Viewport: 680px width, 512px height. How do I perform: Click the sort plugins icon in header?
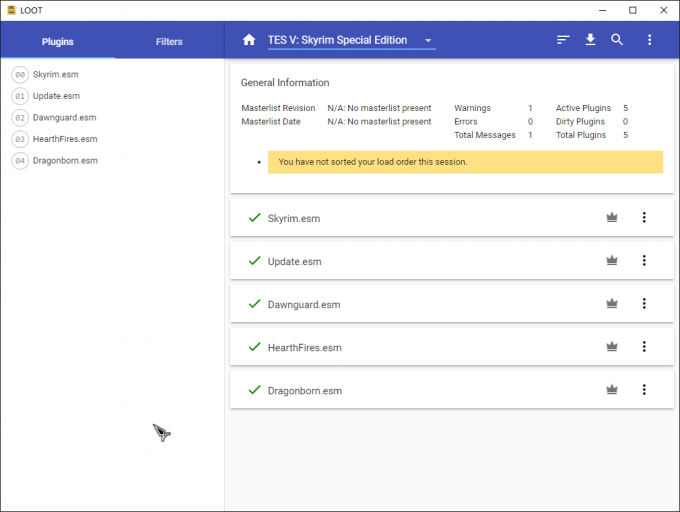(563, 40)
